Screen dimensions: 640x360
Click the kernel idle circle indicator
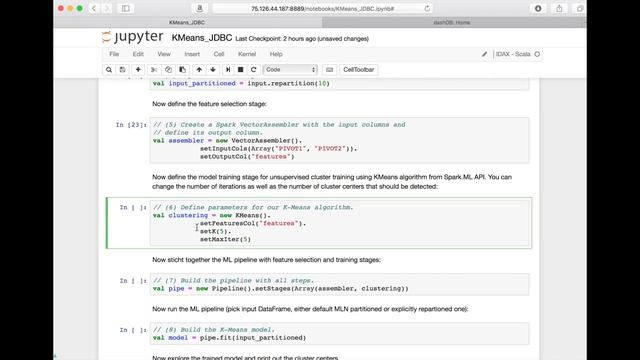(x=537, y=54)
